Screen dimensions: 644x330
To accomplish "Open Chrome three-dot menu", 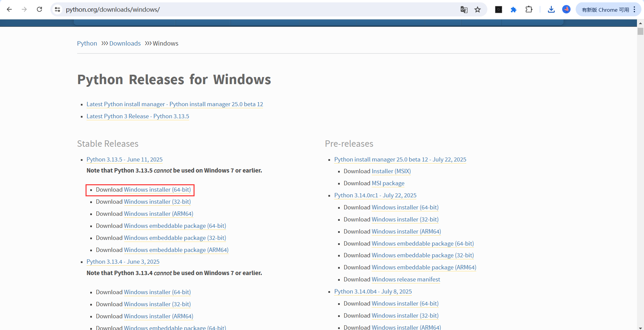I will [635, 9].
